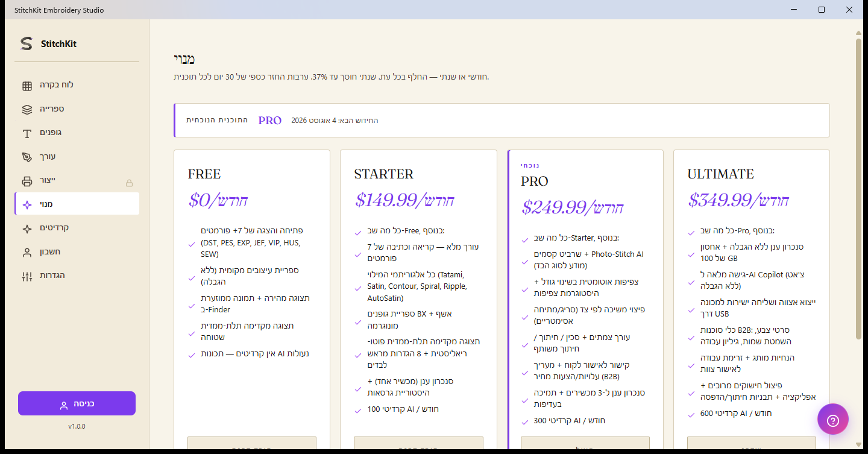Click the DST, PES, EXP formats feature in FREE
This screenshot has width=868, height=454.
click(x=252, y=242)
